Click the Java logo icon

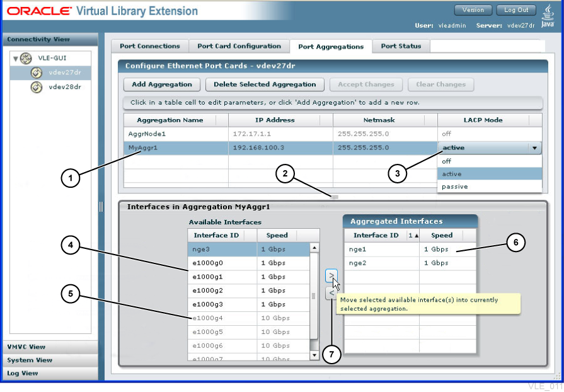coord(548,16)
